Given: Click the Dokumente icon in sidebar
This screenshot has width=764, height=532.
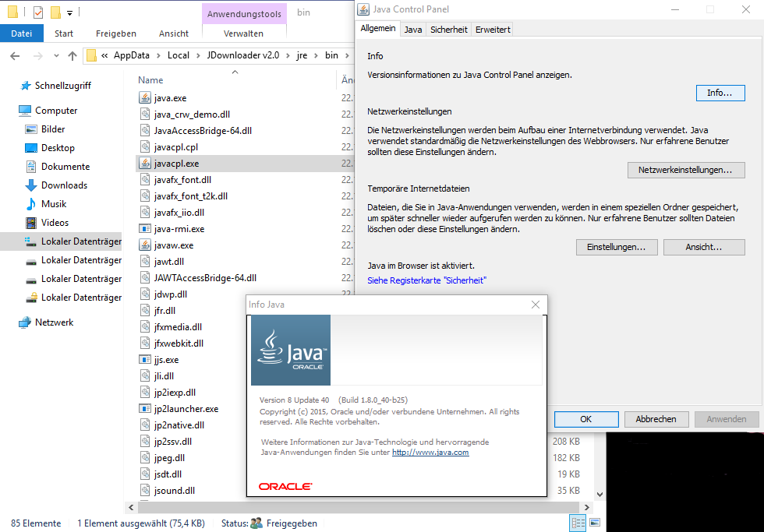Looking at the screenshot, I should click(x=31, y=167).
